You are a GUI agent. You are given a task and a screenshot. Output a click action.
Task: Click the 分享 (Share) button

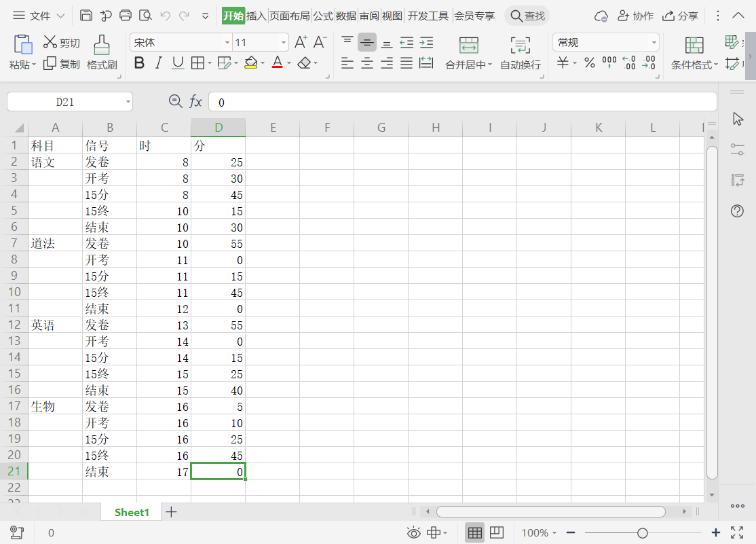pyautogui.click(x=681, y=16)
